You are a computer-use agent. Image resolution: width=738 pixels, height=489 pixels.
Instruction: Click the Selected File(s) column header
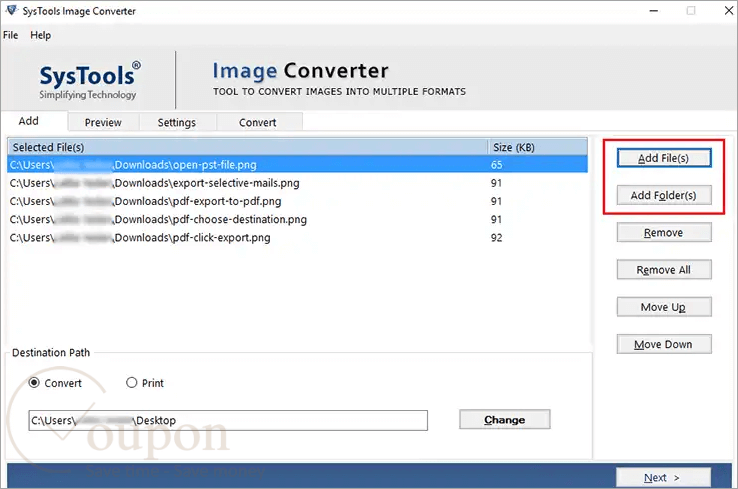(x=248, y=147)
